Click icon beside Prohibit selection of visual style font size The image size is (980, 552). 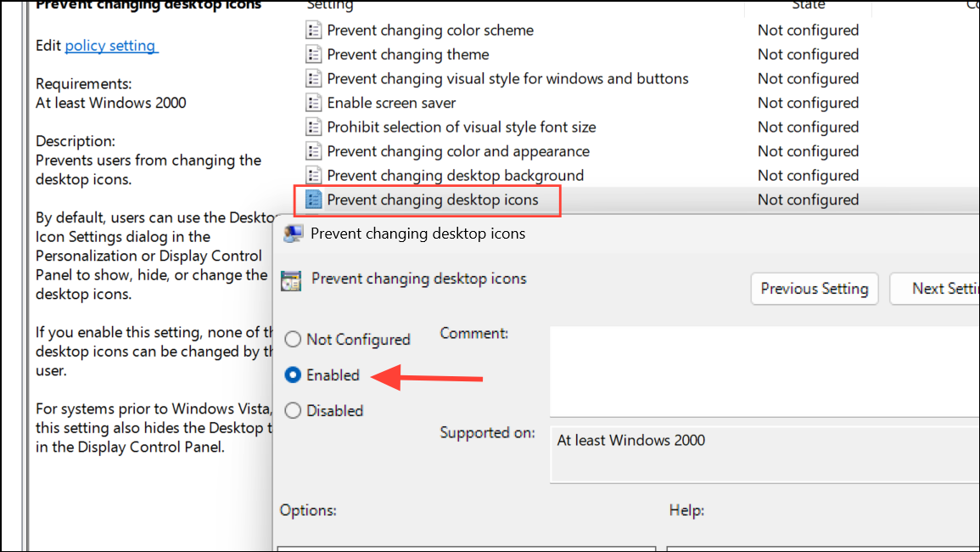[313, 127]
